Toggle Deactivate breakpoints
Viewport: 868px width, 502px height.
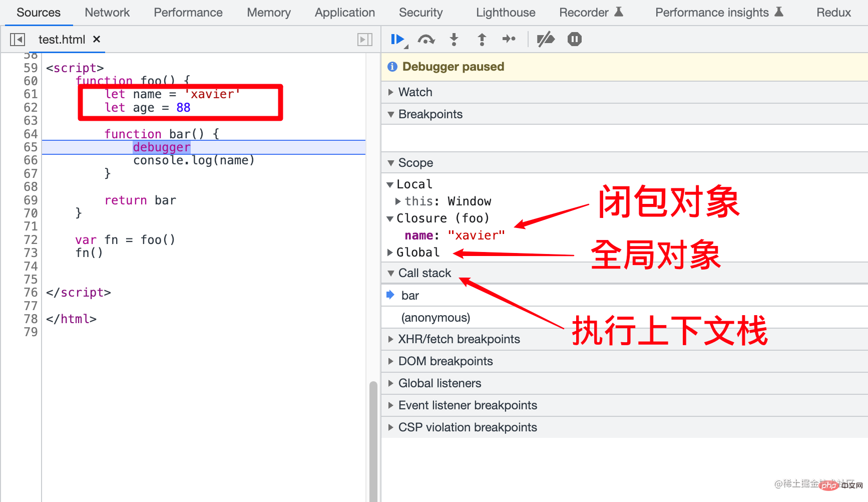[546, 39]
